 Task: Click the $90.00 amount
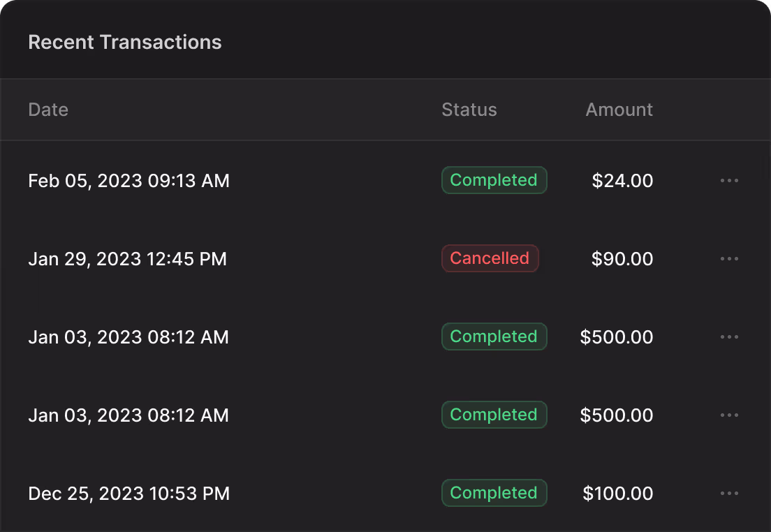(622, 259)
